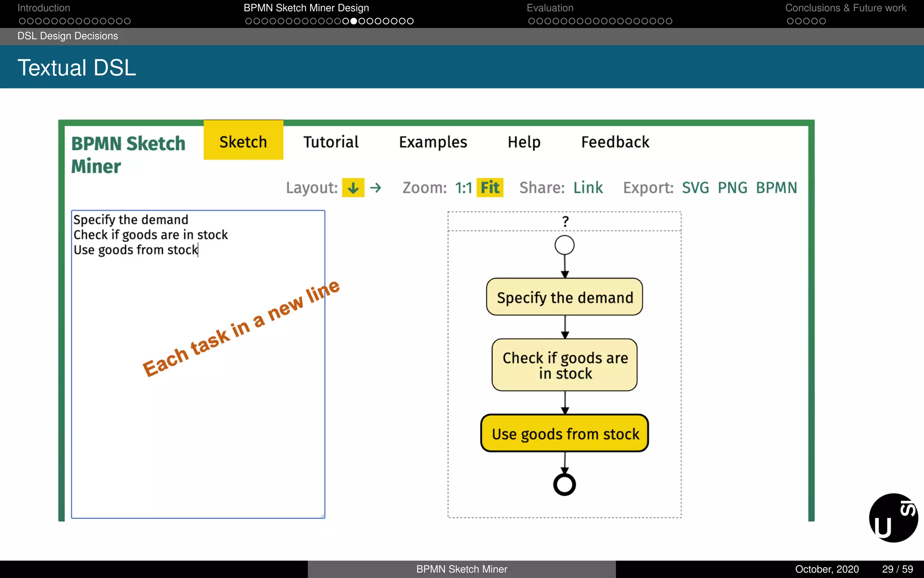The width and height of the screenshot is (924, 578).
Task: Click the end event circle
Action: click(x=564, y=485)
